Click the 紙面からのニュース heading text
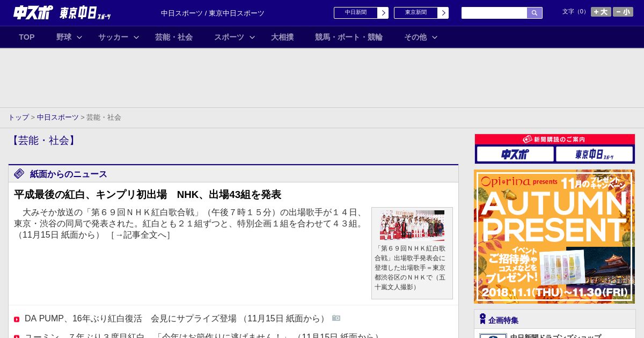The height and width of the screenshot is (338, 644). 69,174
